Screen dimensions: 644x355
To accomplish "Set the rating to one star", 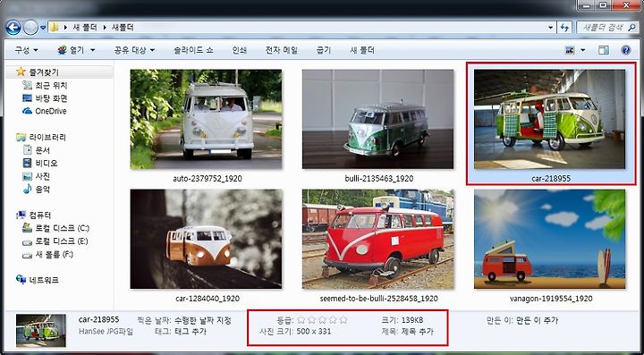I will pos(301,320).
